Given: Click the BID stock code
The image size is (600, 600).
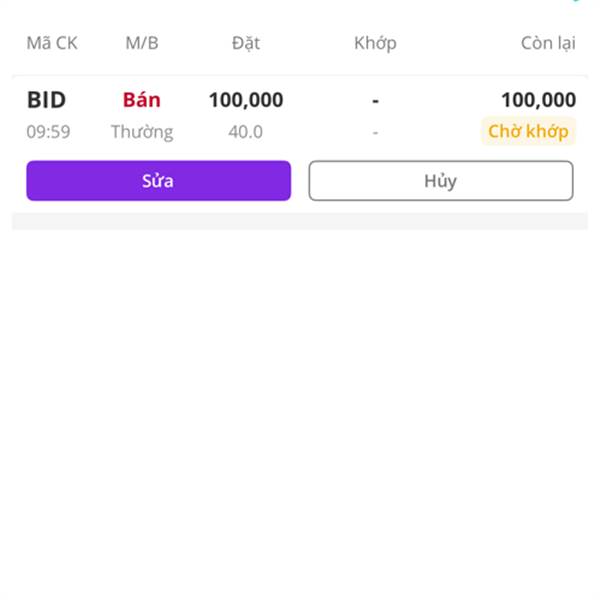Looking at the screenshot, I should click(46, 100).
